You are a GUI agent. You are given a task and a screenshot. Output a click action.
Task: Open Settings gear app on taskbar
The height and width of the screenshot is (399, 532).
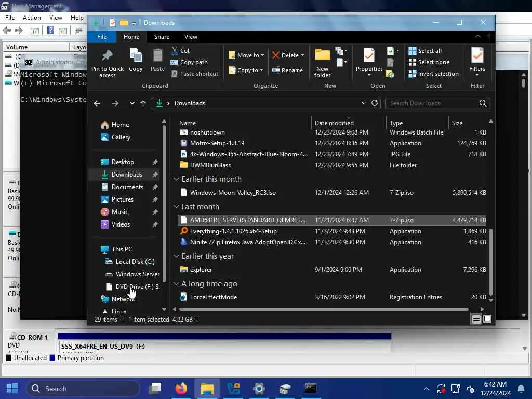coord(259,389)
